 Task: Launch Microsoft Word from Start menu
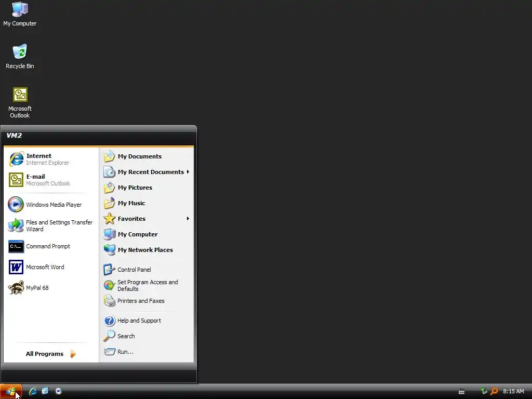[51, 267]
